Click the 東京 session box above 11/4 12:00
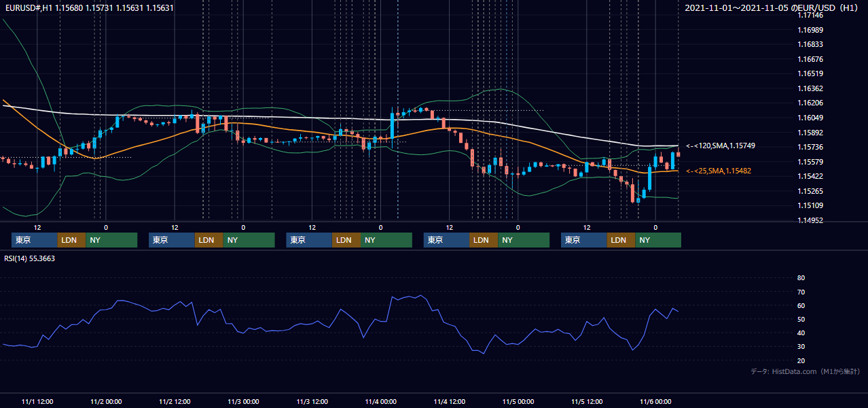Viewport: 868px width, 408px height. pos(446,240)
